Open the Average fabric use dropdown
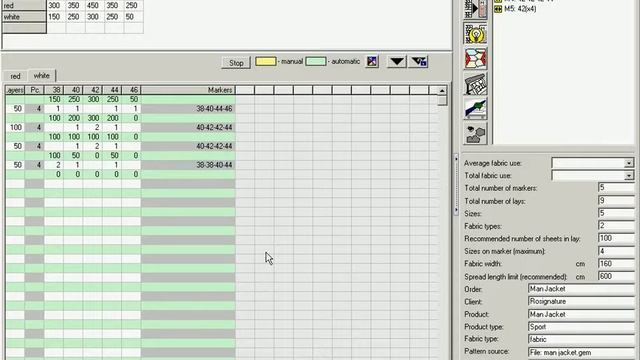The height and width of the screenshot is (360, 640). click(x=629, y=163)
